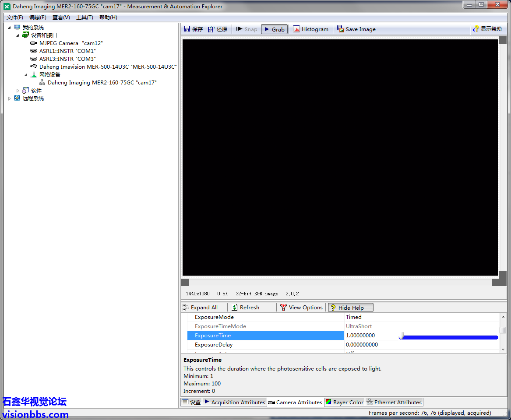Click the Save (保存) floppy icon
This screenshot has width=511, height=420.
click(187, 29)
